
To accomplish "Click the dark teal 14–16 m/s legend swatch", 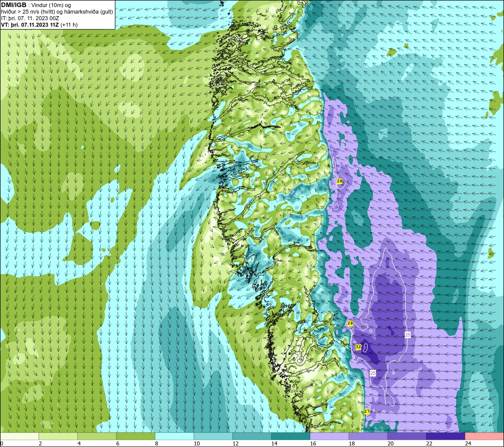I will coord(291,436).
